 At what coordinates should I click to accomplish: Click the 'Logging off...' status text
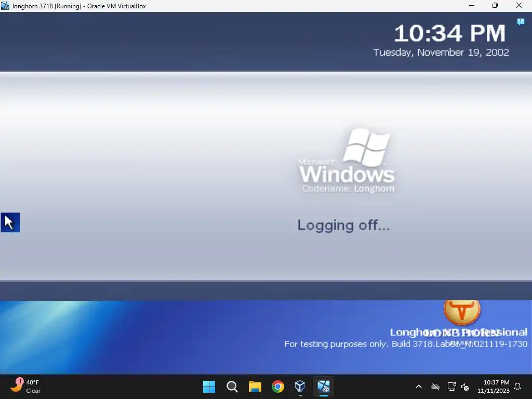click(x=343, y=225)
